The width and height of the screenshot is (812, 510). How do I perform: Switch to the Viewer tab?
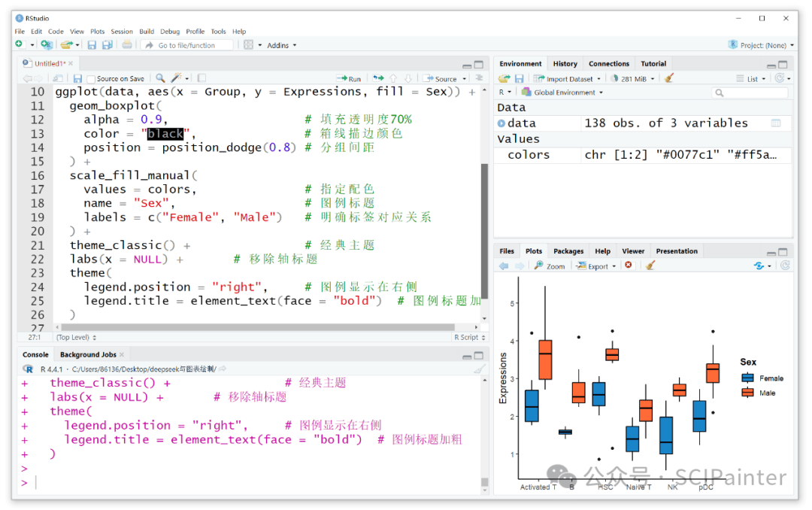tap(633, 250)
